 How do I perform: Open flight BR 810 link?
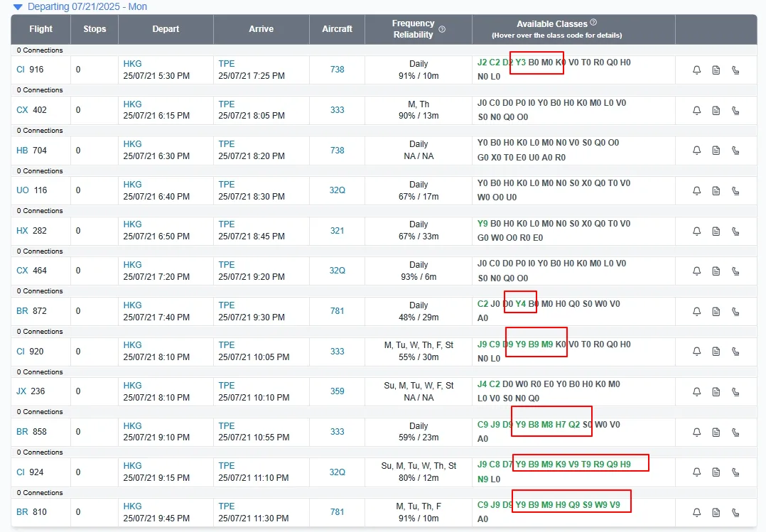(31, 512)
